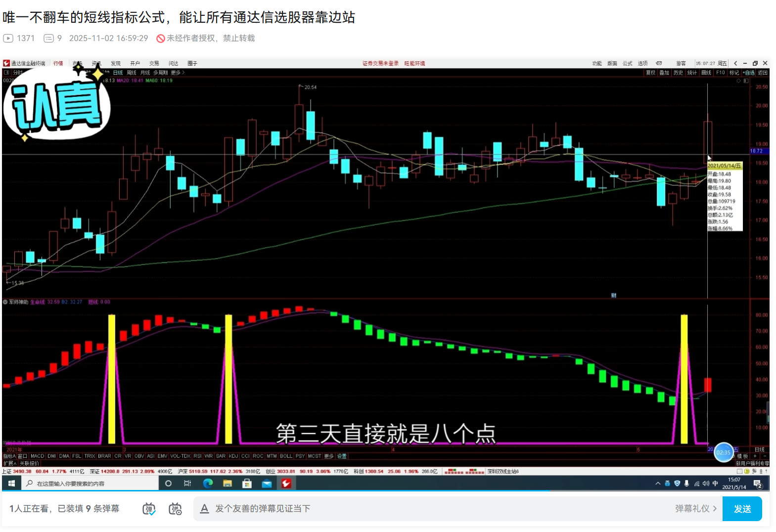Show hidden system tray icons

657,484
